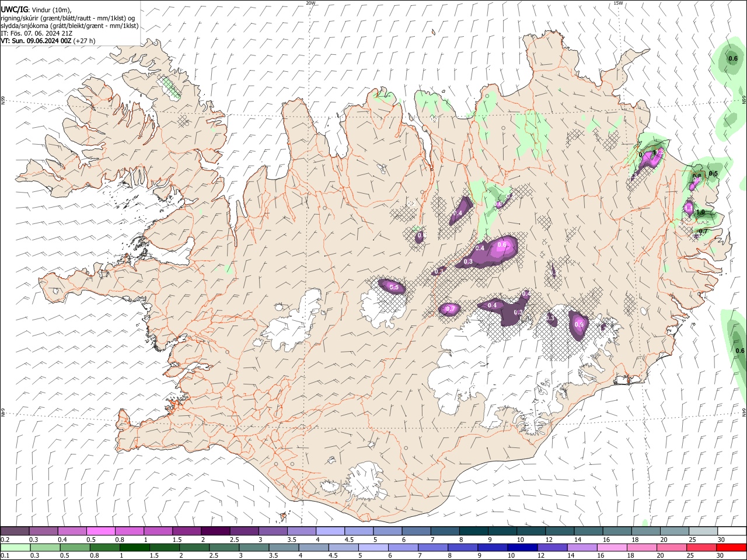Click the 'UWC/IG' title text in the header
747x560 pixels.
(x=14, y=9)
